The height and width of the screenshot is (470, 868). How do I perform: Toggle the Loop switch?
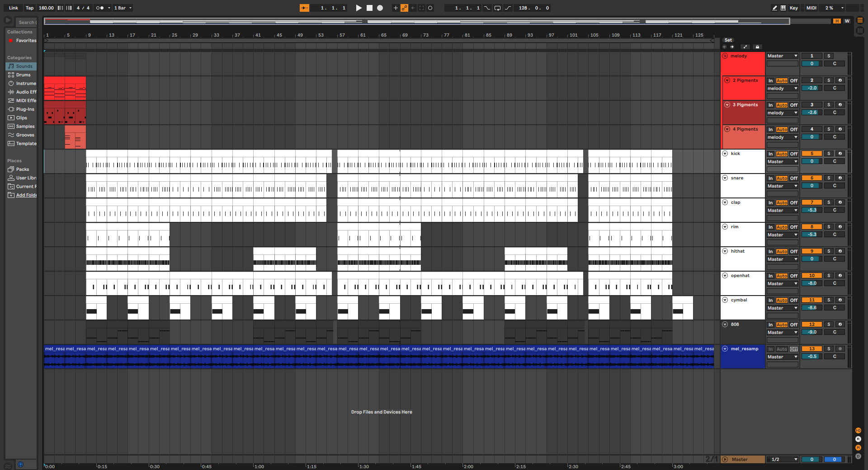coord(497,8)
